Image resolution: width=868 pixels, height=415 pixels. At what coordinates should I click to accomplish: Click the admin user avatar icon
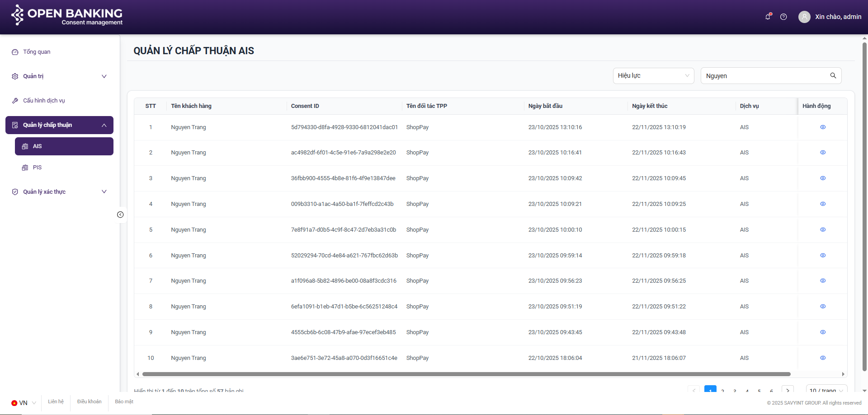click(804, 17)
